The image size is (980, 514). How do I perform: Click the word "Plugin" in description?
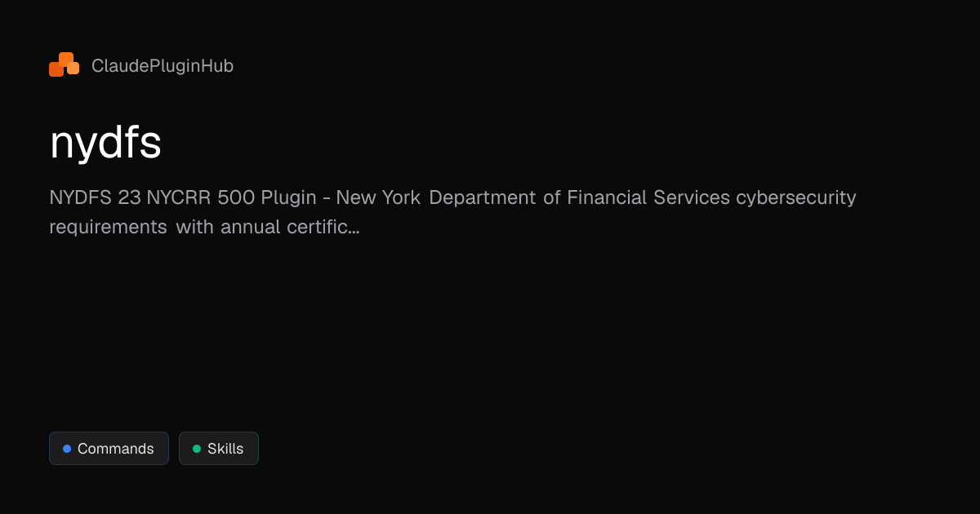tap(288, 197)
